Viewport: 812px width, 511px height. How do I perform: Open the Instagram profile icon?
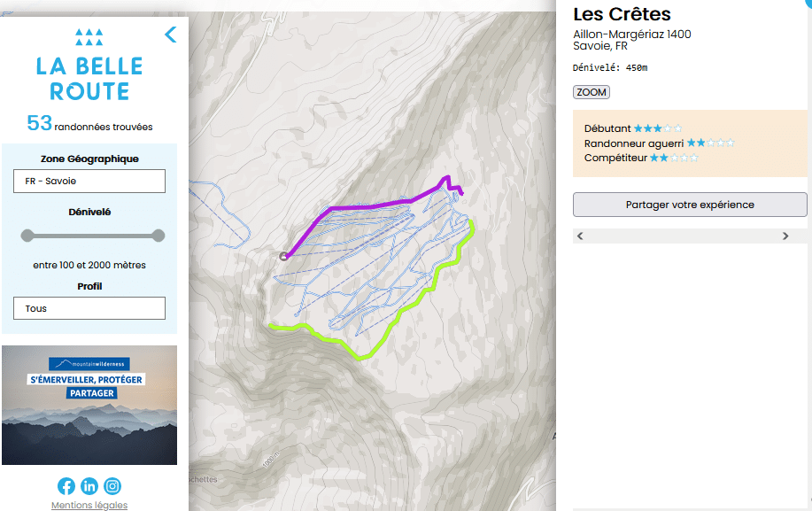point(112,486)
